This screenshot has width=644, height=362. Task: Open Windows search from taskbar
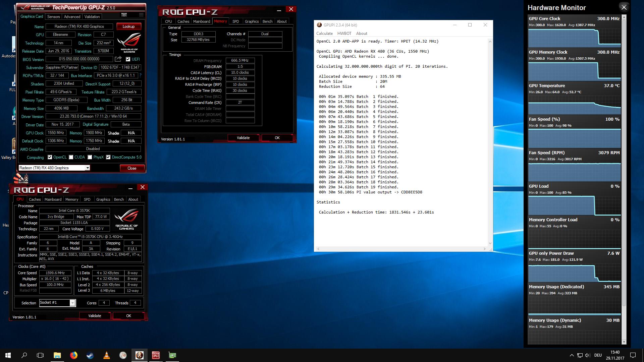click(24, 355)
